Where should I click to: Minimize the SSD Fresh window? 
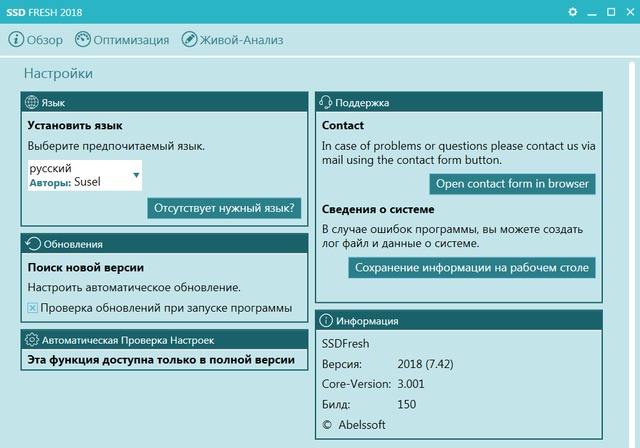click(591, 11)
